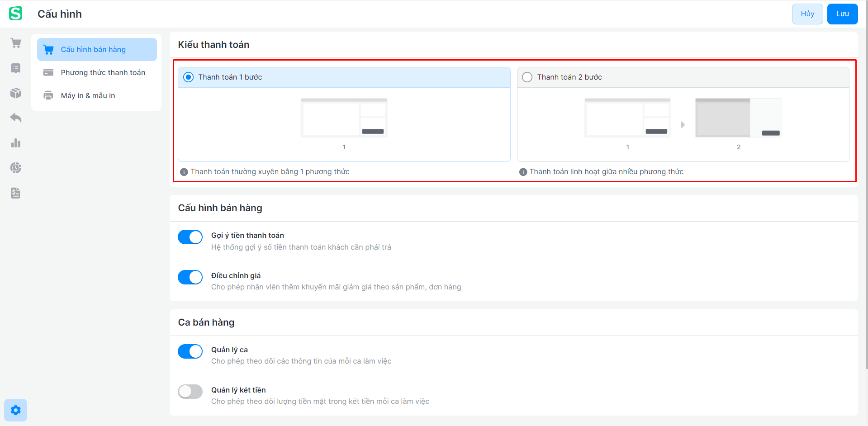Click the Điều chỉnh giá label
Image resolution: width=868 pixels, height=426 pixels.
click(x=236, y=276)
